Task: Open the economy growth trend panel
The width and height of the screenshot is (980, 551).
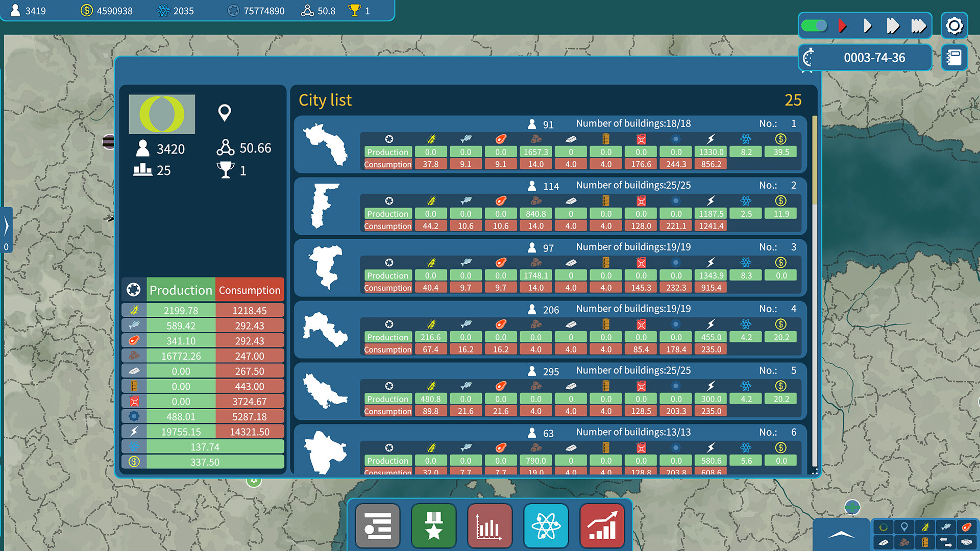Action: point(602,525)
